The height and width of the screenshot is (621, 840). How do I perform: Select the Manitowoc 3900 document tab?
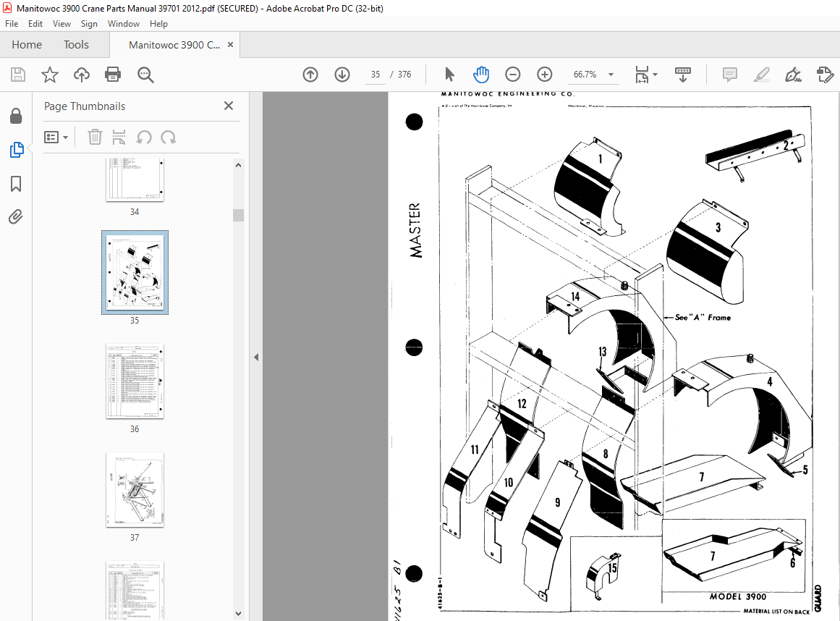174,45
